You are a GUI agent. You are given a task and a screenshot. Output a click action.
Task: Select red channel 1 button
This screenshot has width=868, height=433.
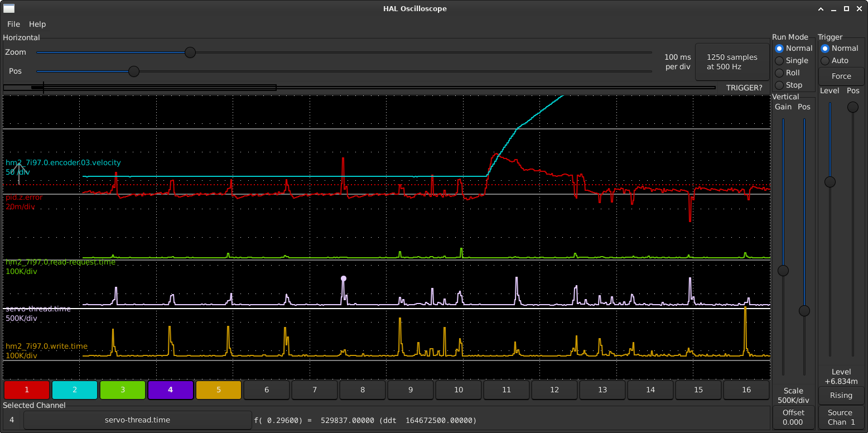(27, 390)
